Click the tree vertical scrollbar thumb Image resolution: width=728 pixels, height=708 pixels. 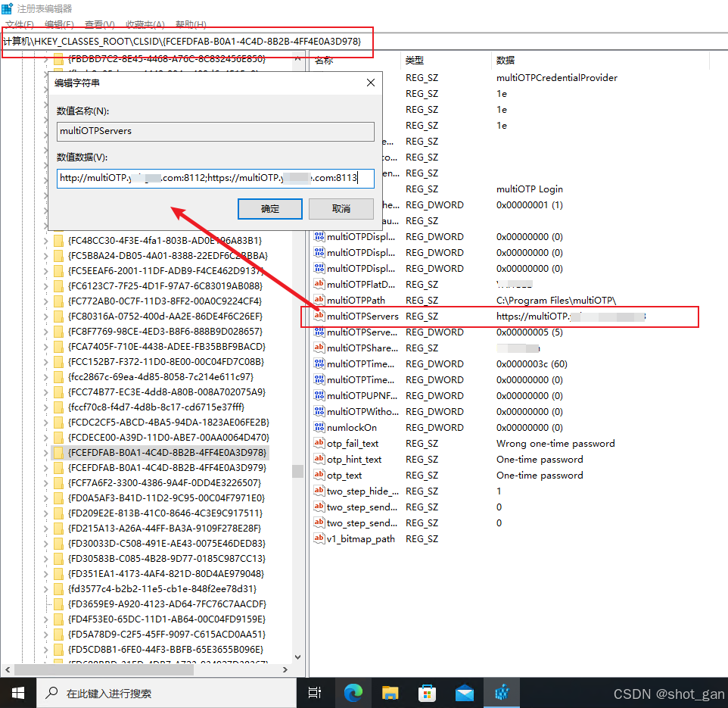tap(297, 471)
